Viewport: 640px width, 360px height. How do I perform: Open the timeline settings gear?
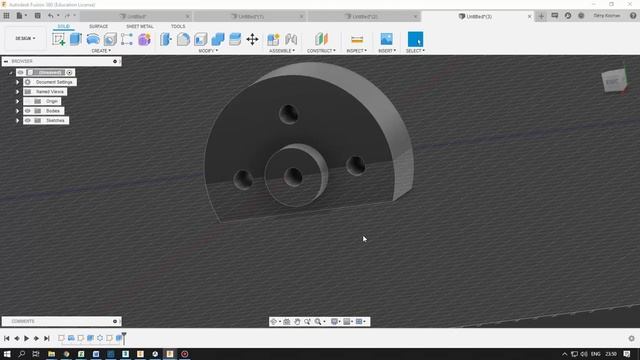click(x=631, y=338)
